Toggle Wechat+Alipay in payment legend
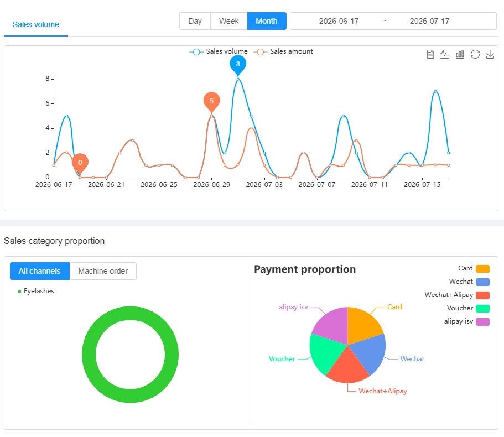This screenshot has height=437, width=504. tap(457, 295)
